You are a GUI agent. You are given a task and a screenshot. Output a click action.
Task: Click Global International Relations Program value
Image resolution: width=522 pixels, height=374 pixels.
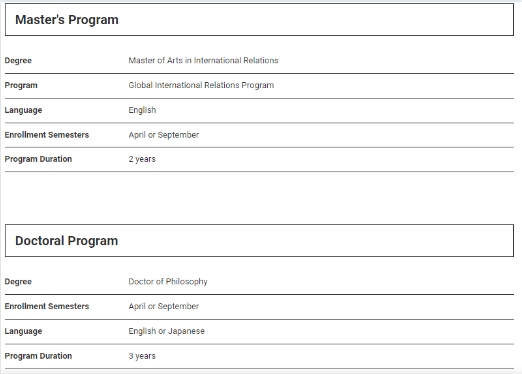pyautogui.click(x=201, y=85)
